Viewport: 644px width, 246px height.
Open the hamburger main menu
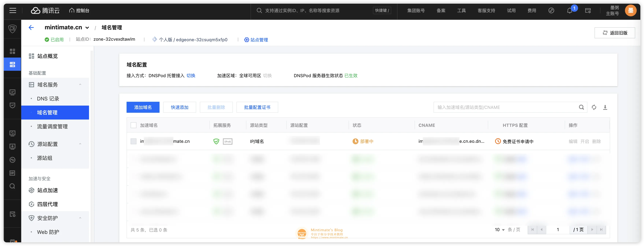(x=13, y=10)
